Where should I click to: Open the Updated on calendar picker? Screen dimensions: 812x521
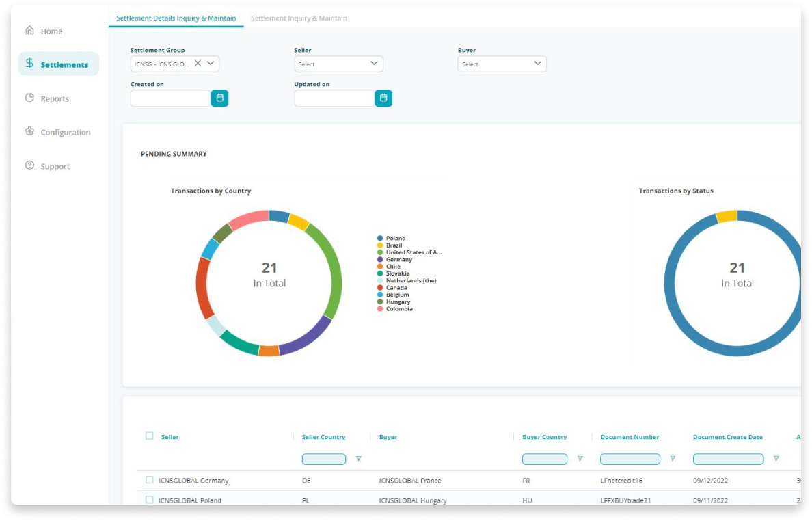383,98
